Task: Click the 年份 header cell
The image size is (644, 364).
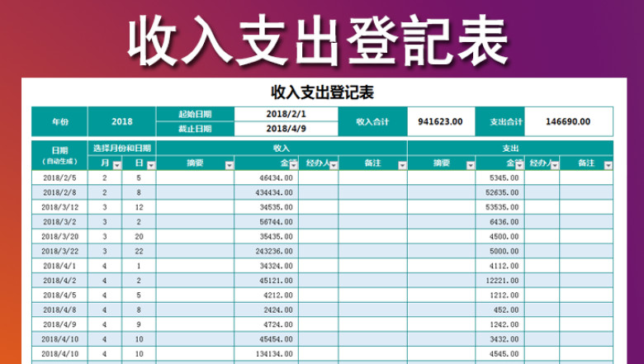Action: pos(59,121)
